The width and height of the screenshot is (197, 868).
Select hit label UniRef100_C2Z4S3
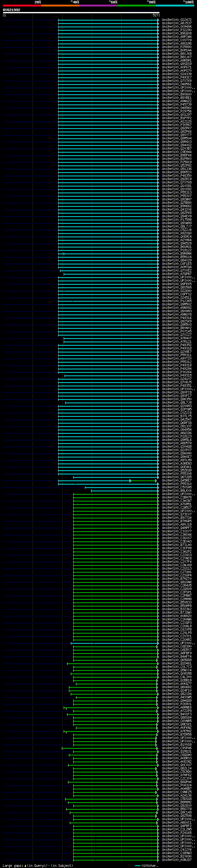pos(176,555)
